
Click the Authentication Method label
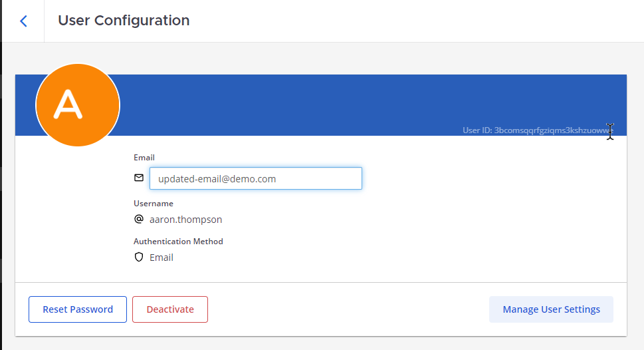tap(178, 242)
